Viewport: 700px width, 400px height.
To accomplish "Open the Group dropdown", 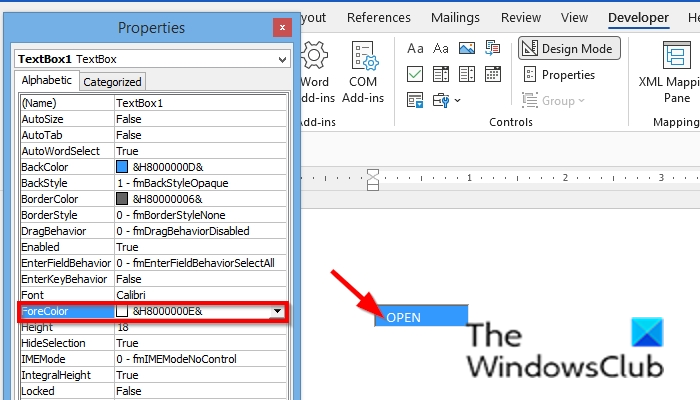I will pyautogui.click(x=553, y=100).
